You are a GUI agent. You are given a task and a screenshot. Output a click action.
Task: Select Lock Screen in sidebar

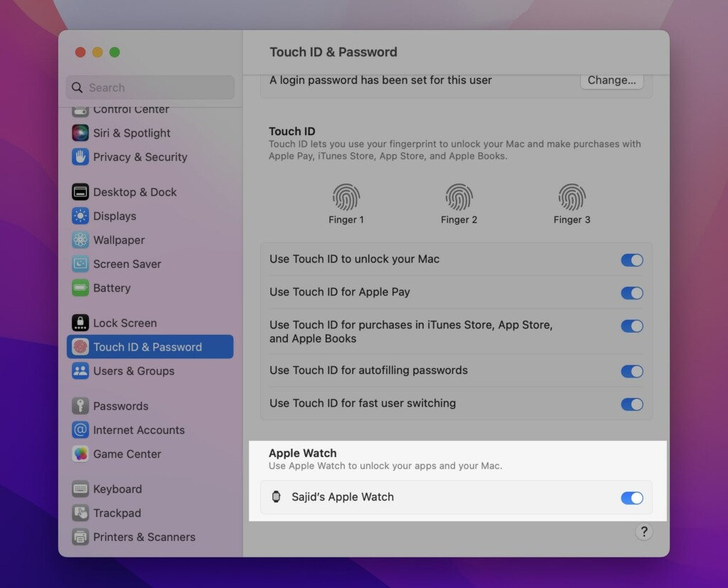(x=124, y=323)
